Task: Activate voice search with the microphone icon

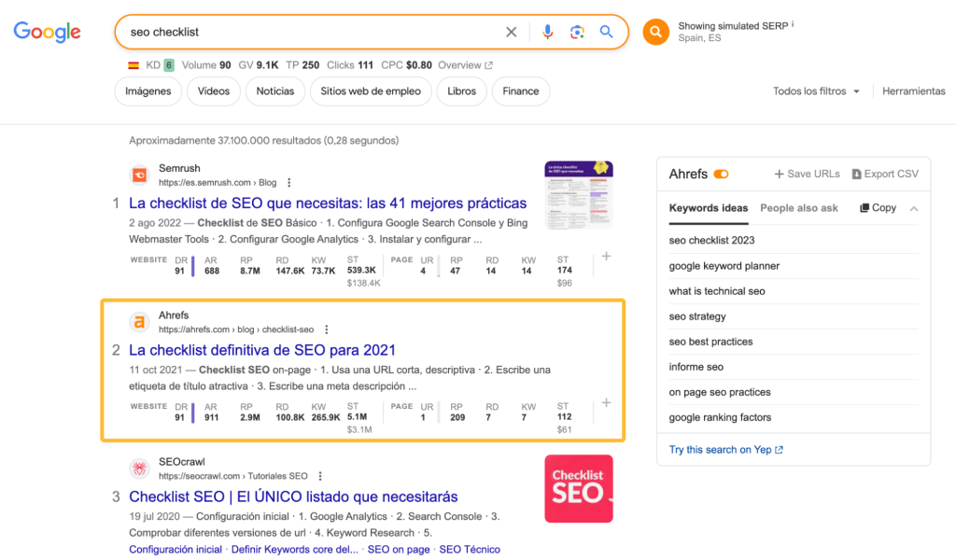Action: [x=548, y=32]
